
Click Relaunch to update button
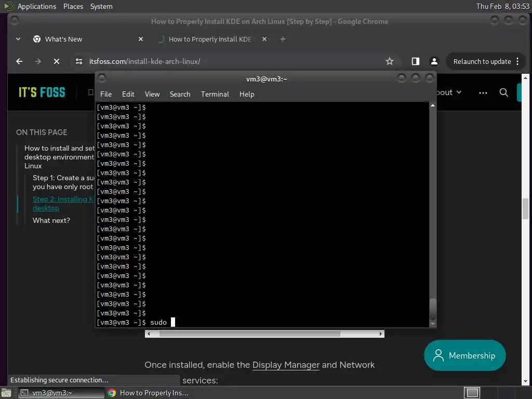click(482, 61)
